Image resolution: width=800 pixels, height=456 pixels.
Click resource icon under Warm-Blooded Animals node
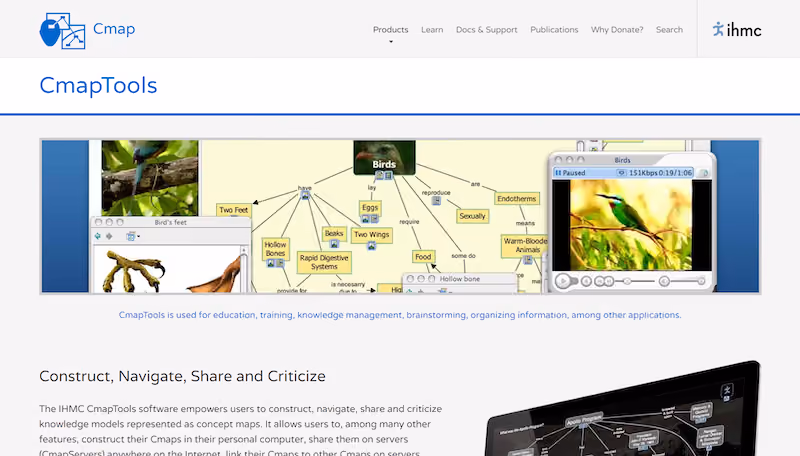click(528, 260)
